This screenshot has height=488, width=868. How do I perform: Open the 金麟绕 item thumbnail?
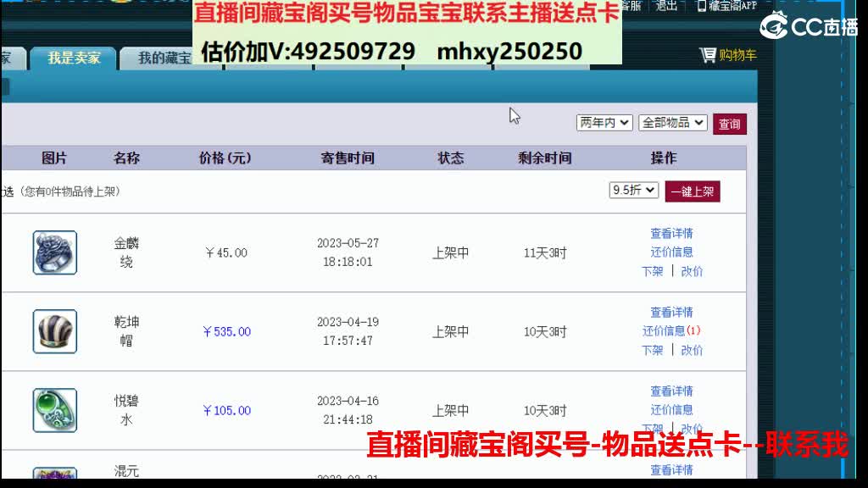[53, 252]
